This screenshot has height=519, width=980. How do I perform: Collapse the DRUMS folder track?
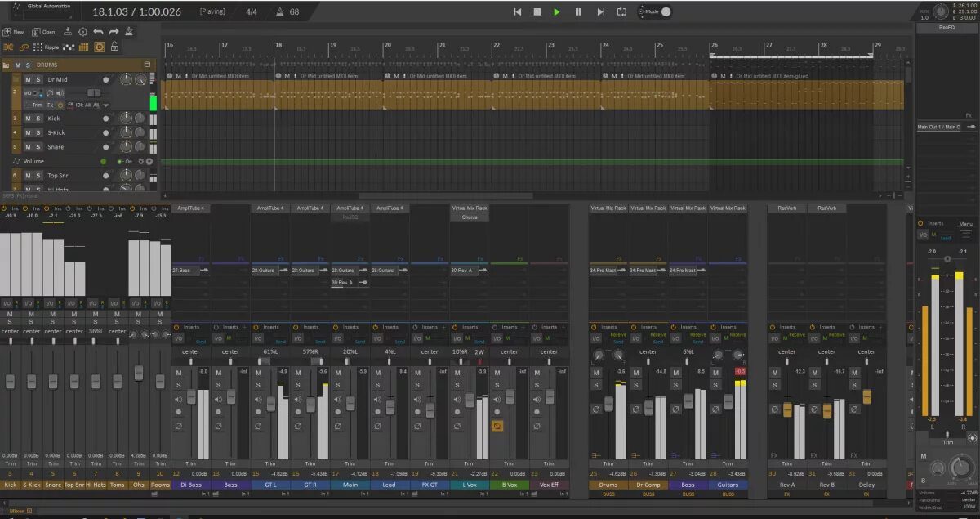[x=6, y=65]
